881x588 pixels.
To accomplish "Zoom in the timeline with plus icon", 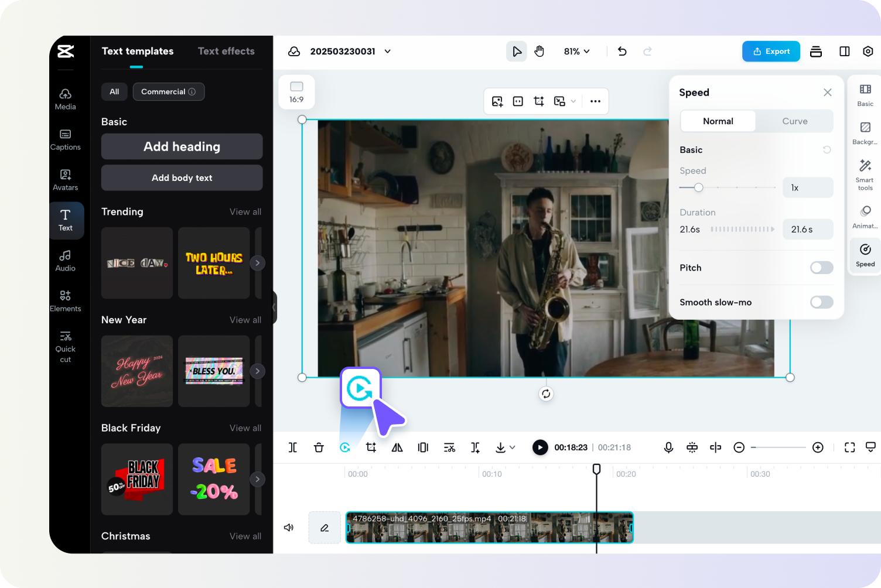I will [818, 447].
